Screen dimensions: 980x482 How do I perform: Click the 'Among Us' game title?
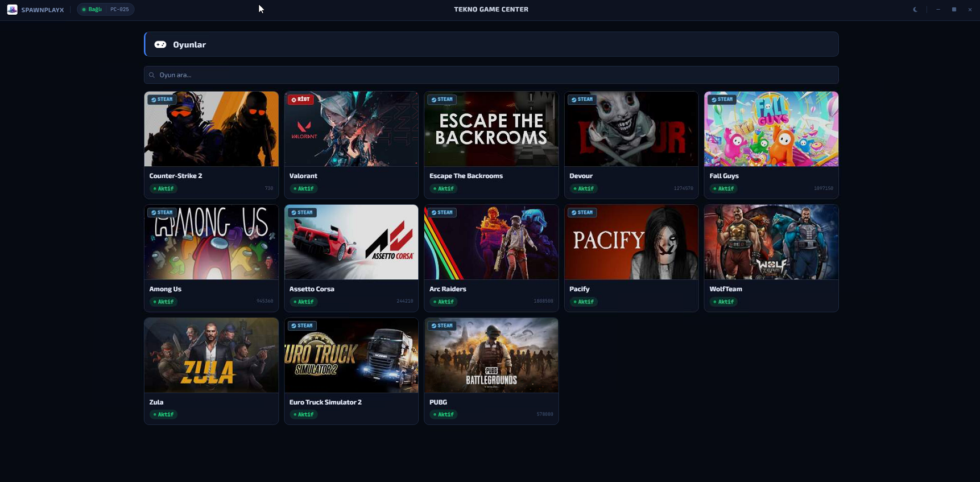tap(165, 289)
